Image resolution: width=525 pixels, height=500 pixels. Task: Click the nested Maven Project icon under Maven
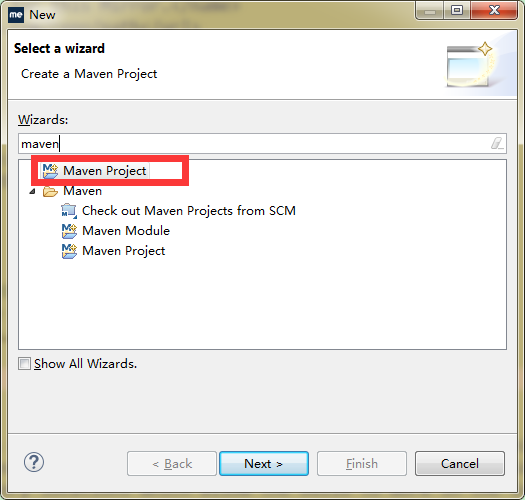(69, 251)
